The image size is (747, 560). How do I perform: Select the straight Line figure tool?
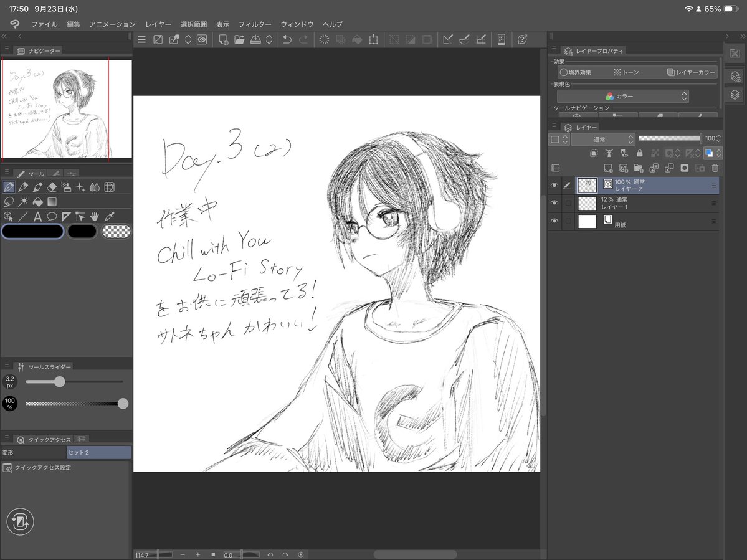click(23, 217)
